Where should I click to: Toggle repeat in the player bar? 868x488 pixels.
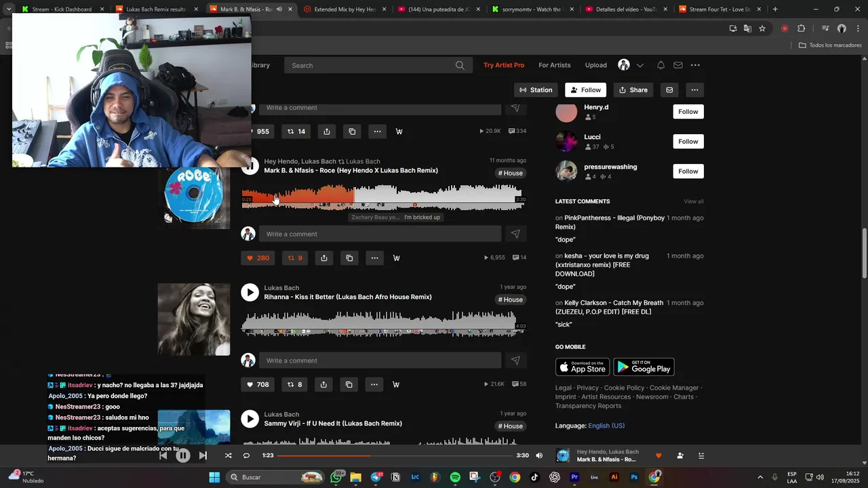tap(246, 455)
